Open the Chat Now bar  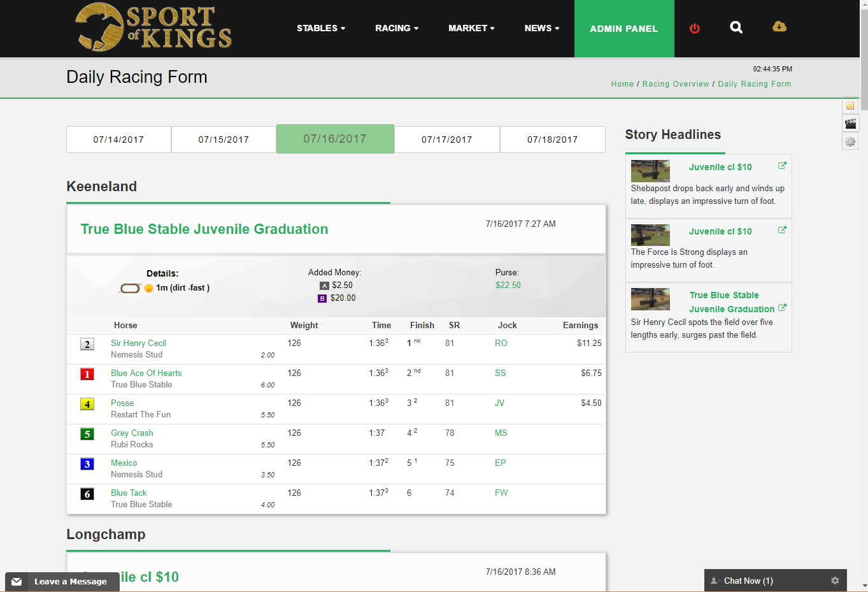click(x=748, y=581)
